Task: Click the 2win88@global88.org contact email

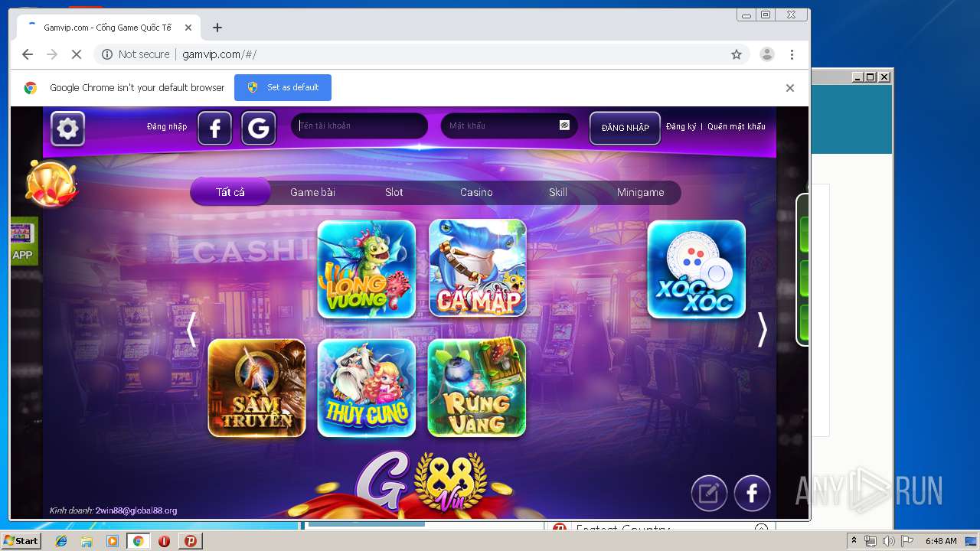Action: pyautogui.click(x=136, y=510)
